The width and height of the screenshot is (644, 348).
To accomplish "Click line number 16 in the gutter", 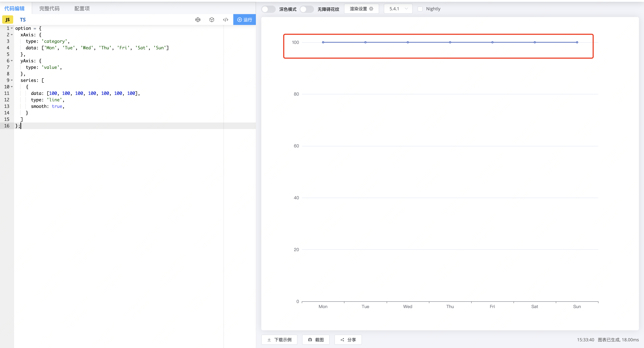I will pyautogui.click(x=7, y=126).
